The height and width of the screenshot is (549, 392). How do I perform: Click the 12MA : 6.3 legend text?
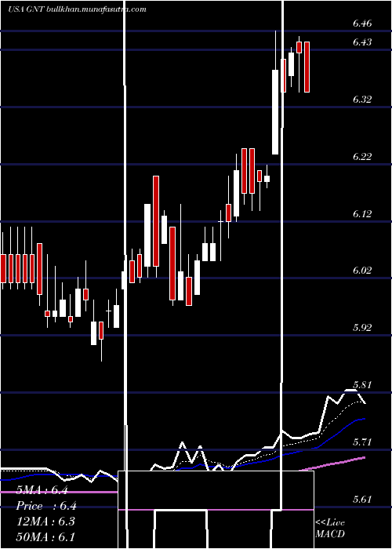point(45,522)
